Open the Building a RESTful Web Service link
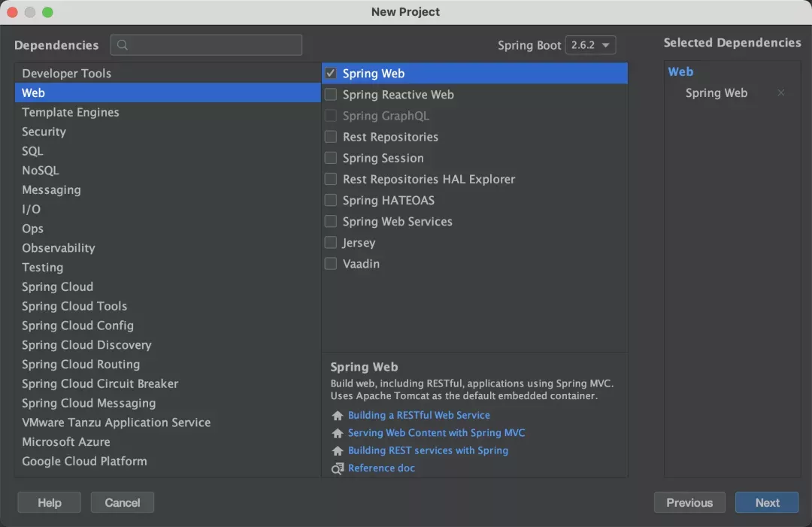 [419, 415]
